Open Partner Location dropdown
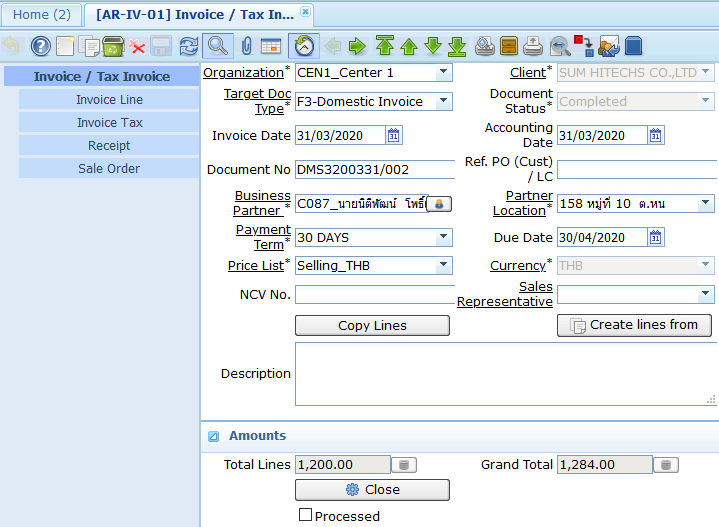This screenshot has width=719, height=527. (705, 203)
